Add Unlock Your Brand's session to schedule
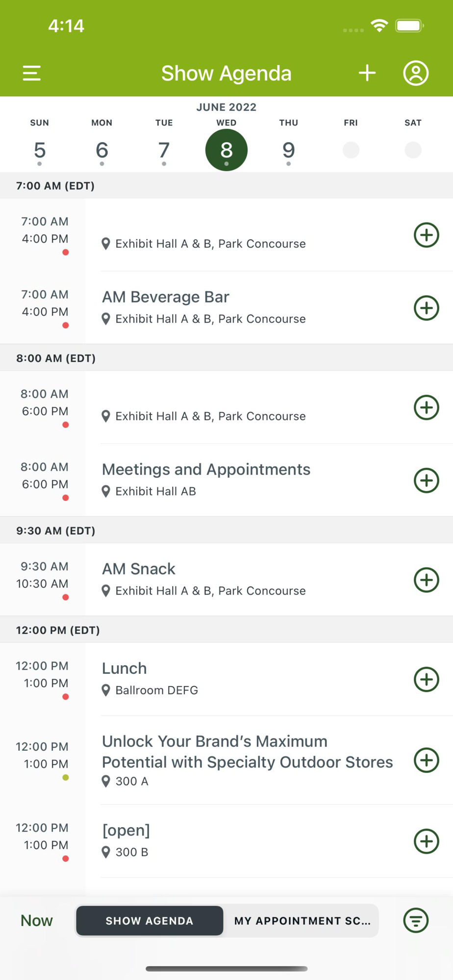 coord(426,760)
